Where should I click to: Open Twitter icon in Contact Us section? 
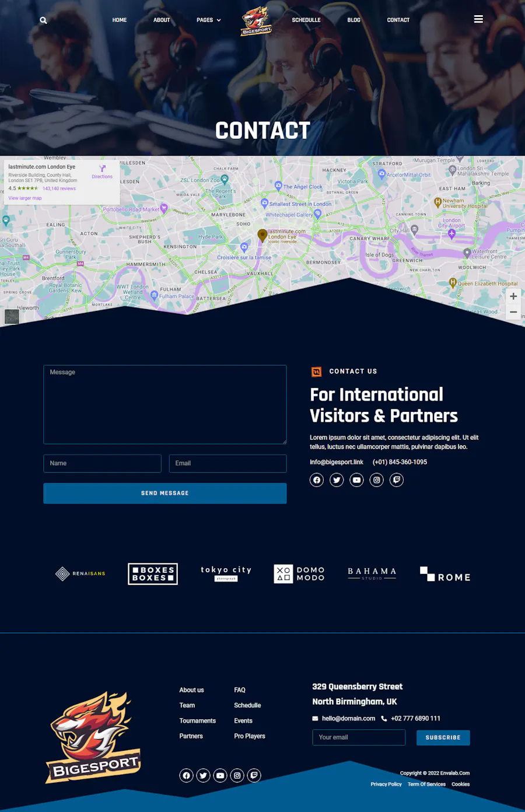pos(337,480)
